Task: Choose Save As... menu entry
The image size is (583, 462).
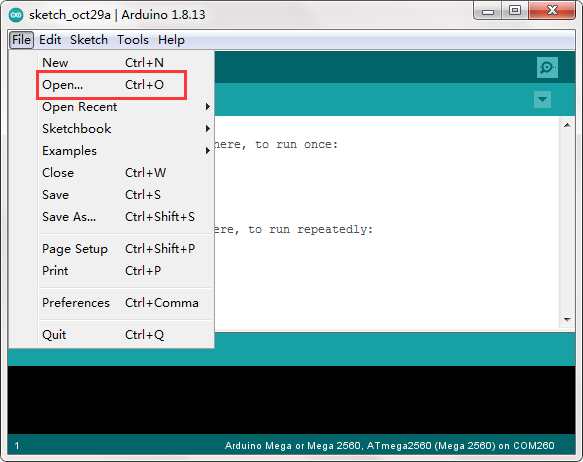Action: coord(126,217)
